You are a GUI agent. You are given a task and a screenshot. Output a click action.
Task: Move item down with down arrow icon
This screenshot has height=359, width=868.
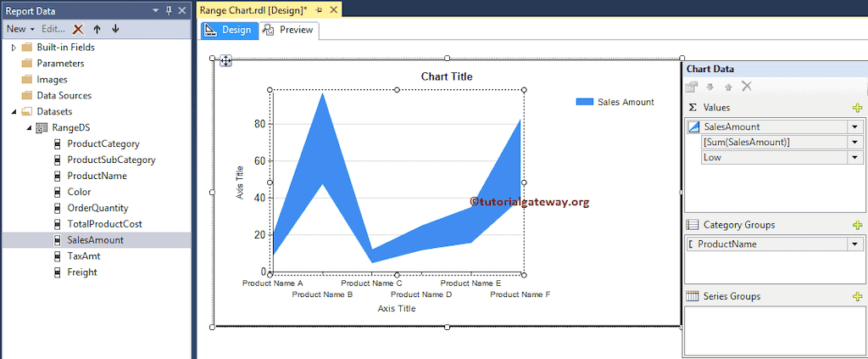pos(115,29)
